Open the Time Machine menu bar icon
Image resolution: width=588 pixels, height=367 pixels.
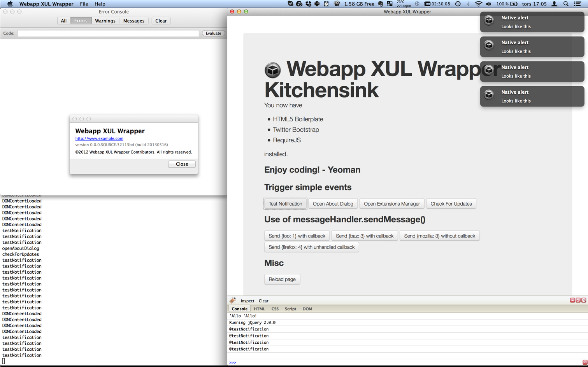tap(458, 4)
